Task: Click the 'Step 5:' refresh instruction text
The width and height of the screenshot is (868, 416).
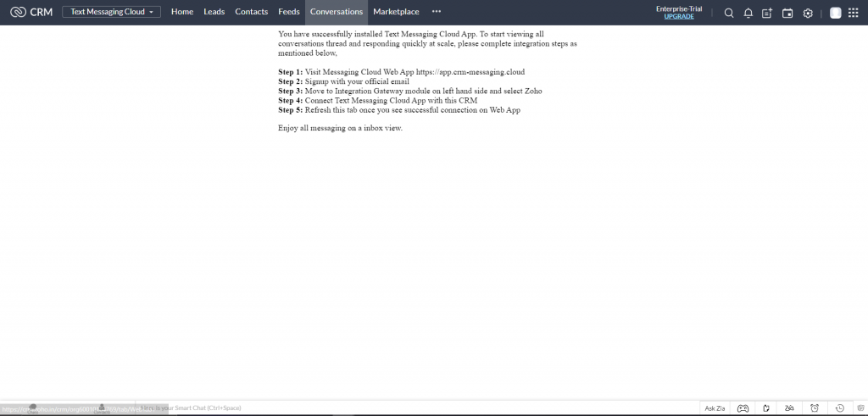Action: [x=399, y=109]
